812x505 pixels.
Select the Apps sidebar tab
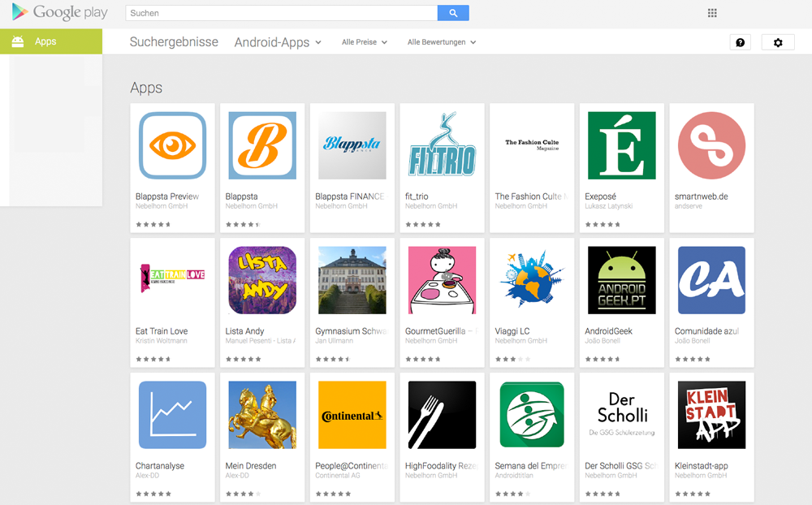point(50,41)
